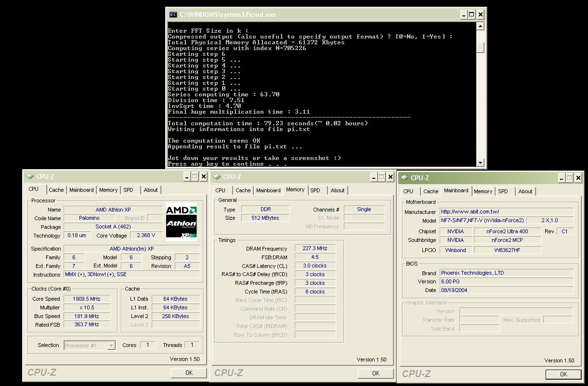Viewport: 588px width, 386px height.
Task: Click the memory Size value 512 MBytes
Action: tap(265, 218)
